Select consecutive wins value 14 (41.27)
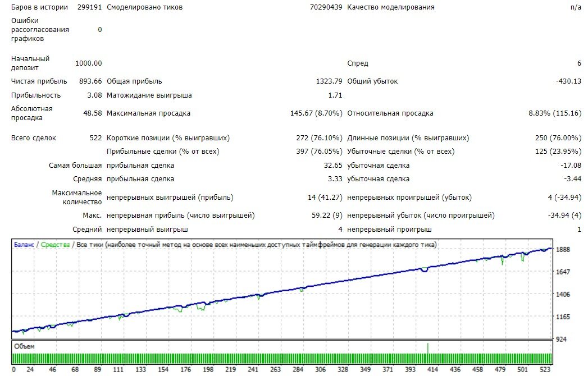Image resolution: width=588 pixels, height=376 pixels. [325, 198]
